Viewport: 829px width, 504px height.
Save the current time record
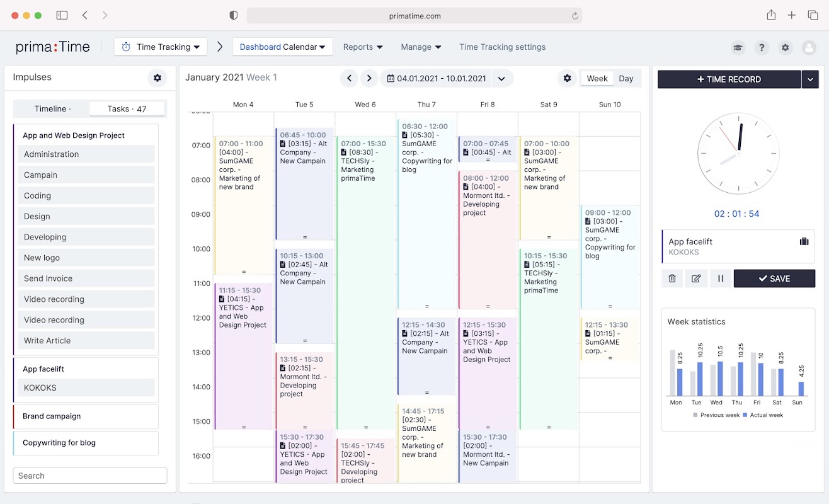coord(774,278)
